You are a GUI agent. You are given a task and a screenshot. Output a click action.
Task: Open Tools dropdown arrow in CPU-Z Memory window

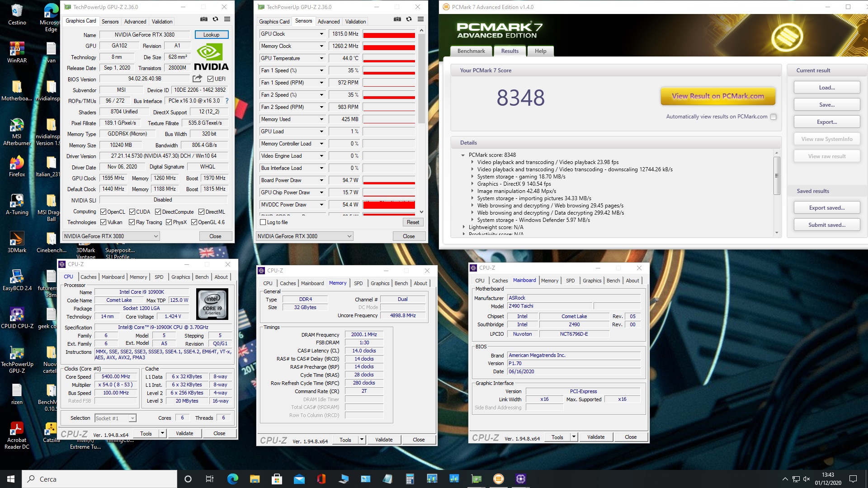362,440
